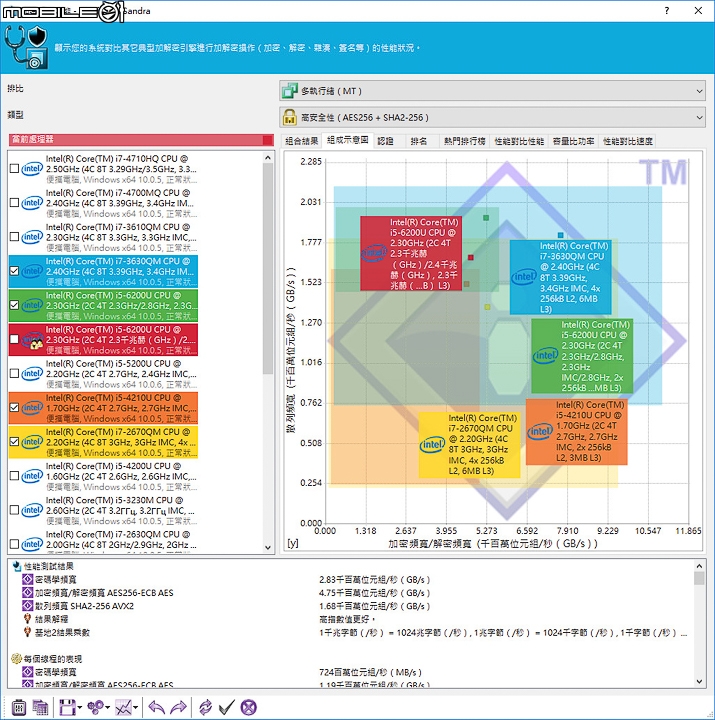Viewport: 715px width, 720px height.
Task: Click yellow i7-2670QM label box in chart
Action: click(x=469, y=444)
